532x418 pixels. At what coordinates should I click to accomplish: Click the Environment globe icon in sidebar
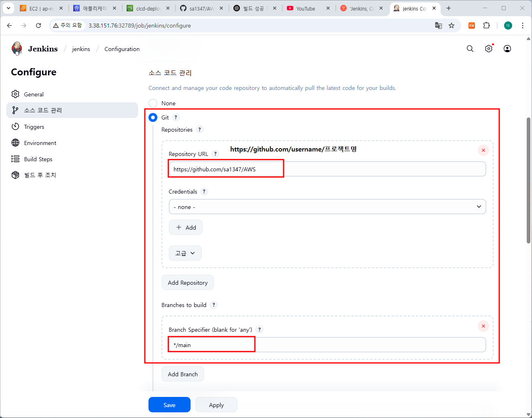pyautogui.click(x=15, y=143)
